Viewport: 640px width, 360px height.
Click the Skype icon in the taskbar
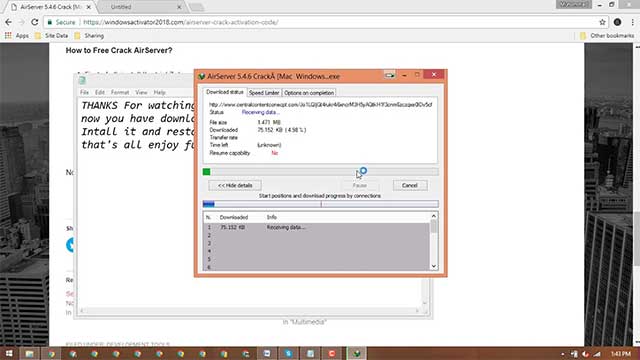click(289, 353)
